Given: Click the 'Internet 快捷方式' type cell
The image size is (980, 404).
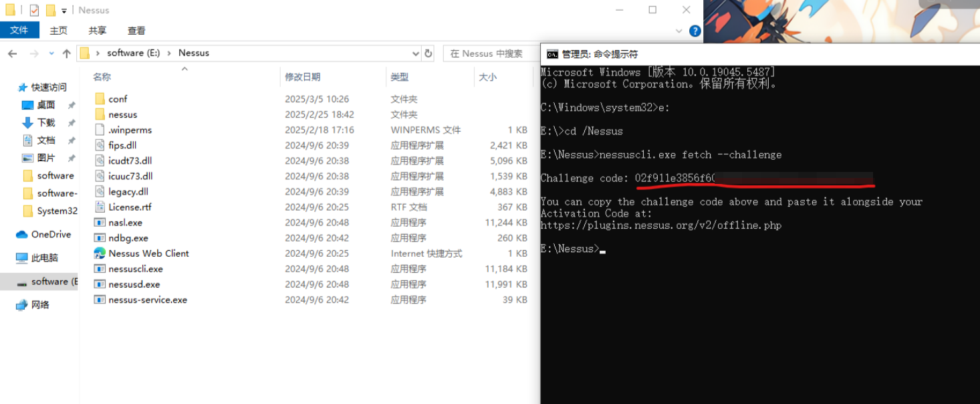Looking at the screenshot, I should (x=426, y=254).
